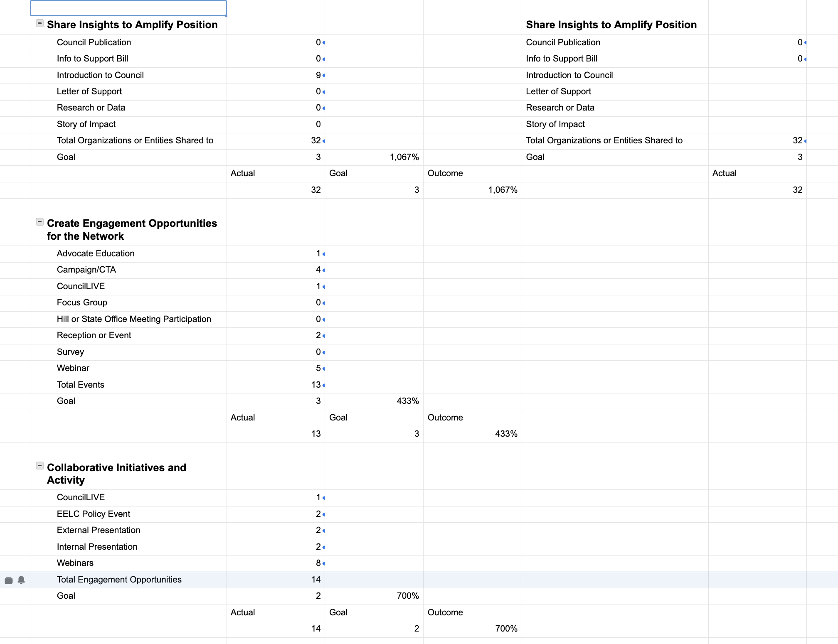Select Total Engagement Opportunities row label
Image resolution: width=838 pixels, height=644 pixels.
119,580
